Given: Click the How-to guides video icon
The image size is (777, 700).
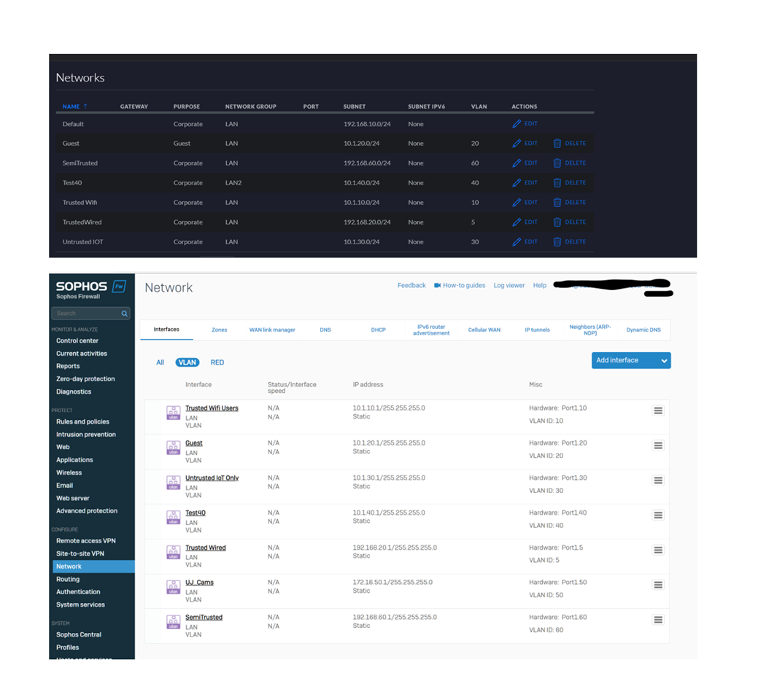Looking at the screenshot, I should click(438, 285).
